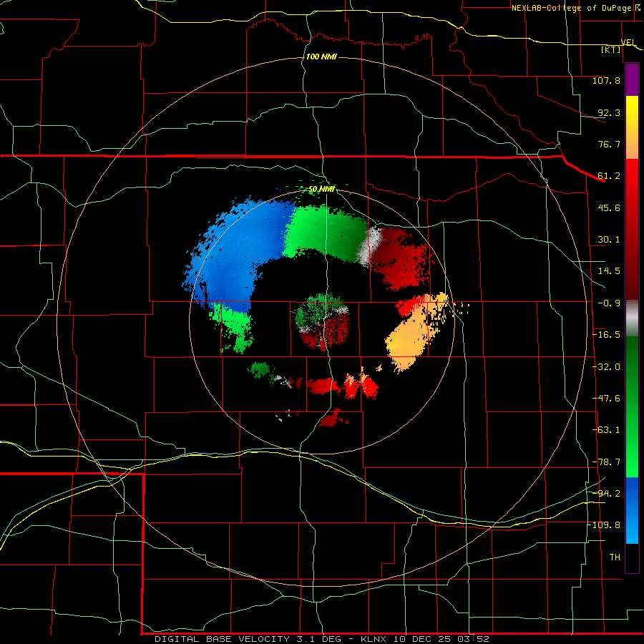
Task: Click the 03:52 timestamp
Action: click(x=473, y=639)
